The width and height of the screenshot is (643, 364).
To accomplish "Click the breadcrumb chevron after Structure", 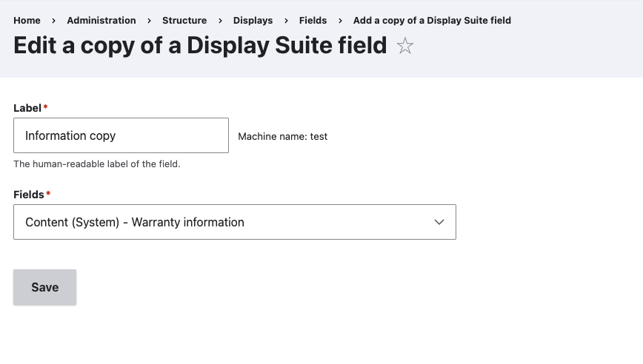I will pyautogui.click(x=220, y=21).
